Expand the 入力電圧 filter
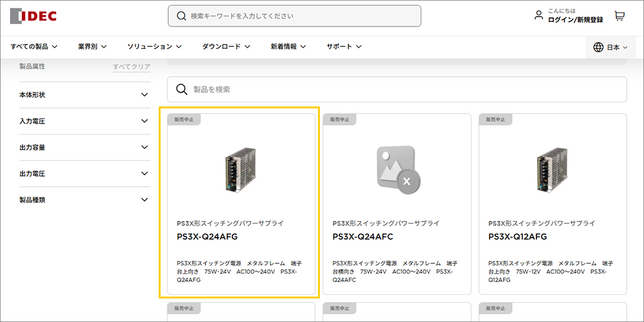 144,121
